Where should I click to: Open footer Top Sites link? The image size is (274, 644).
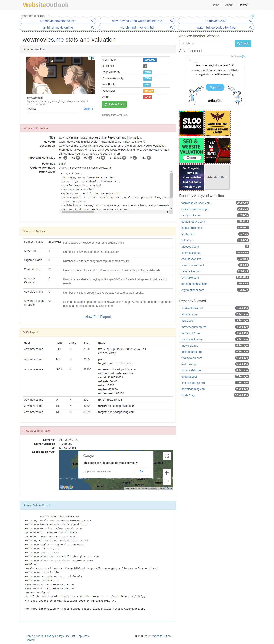[83, 636]
